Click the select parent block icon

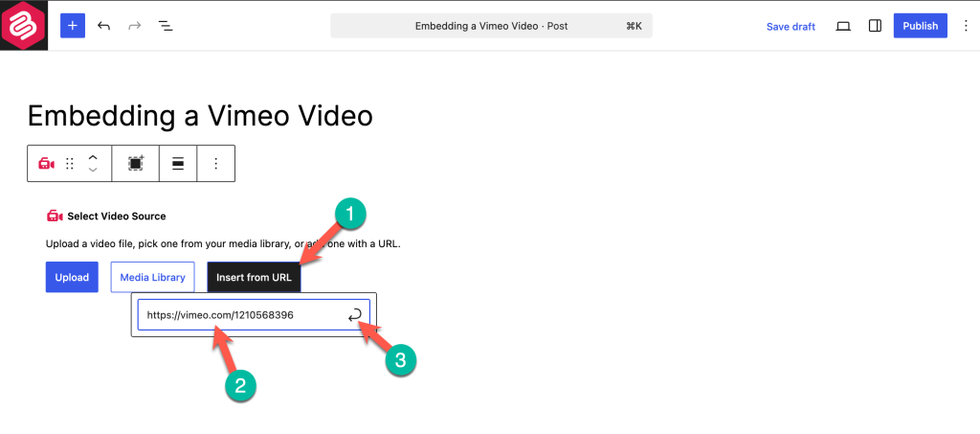[136, 164]
